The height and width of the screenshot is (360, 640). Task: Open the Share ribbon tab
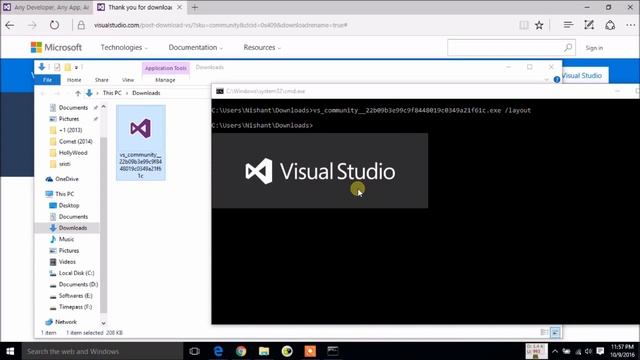point(102,80)
